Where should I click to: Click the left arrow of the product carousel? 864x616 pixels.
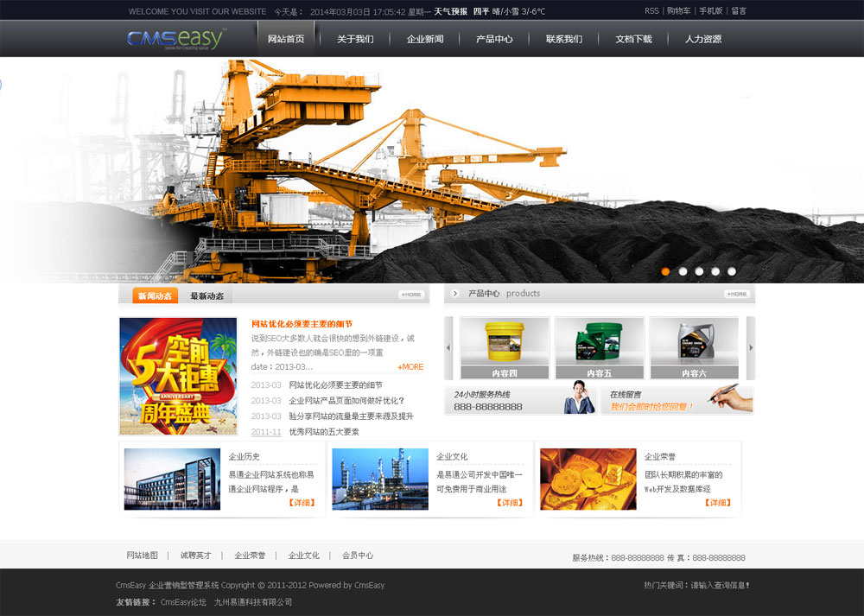[448, 348]
